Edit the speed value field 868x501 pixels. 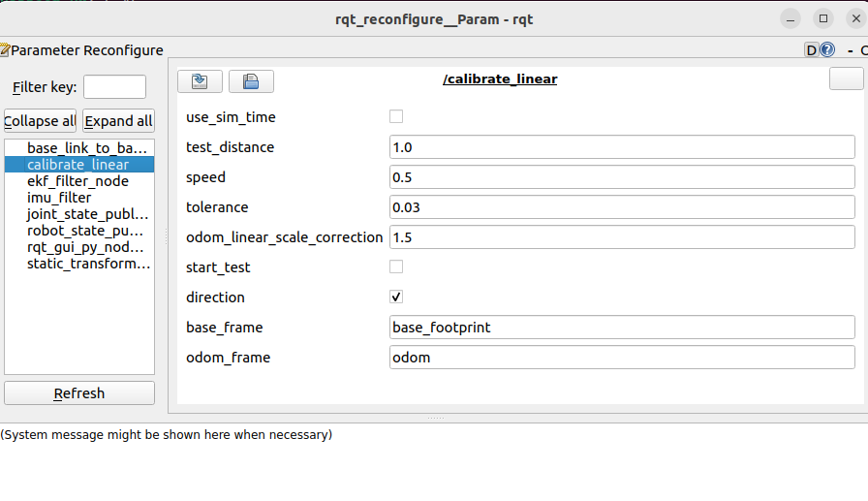coord(622,177)
